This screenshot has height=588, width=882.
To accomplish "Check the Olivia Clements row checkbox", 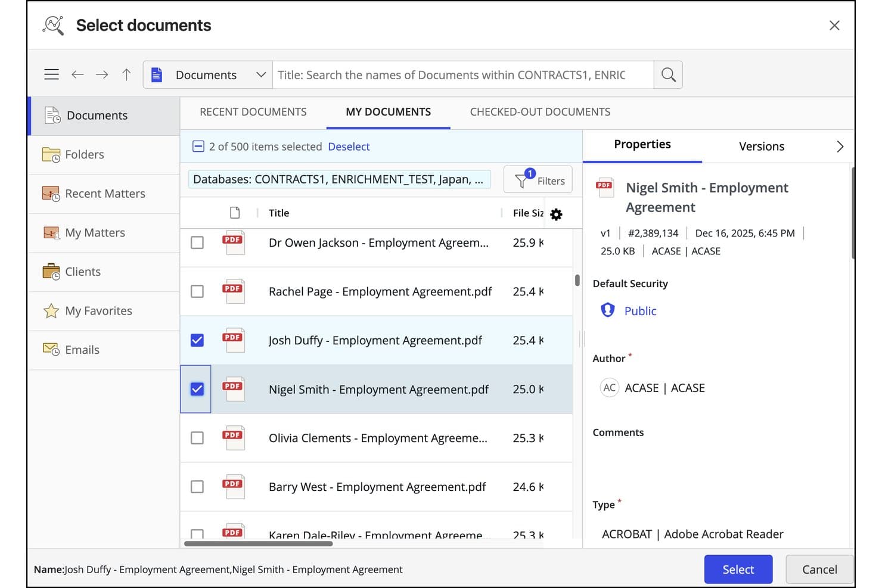I will click(x=197, y=438).
